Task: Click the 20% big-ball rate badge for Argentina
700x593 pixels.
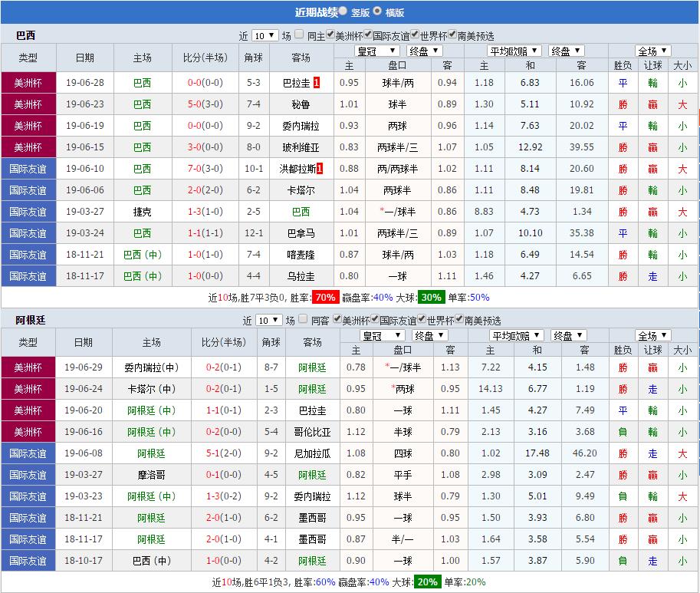Action: [427, 581]
